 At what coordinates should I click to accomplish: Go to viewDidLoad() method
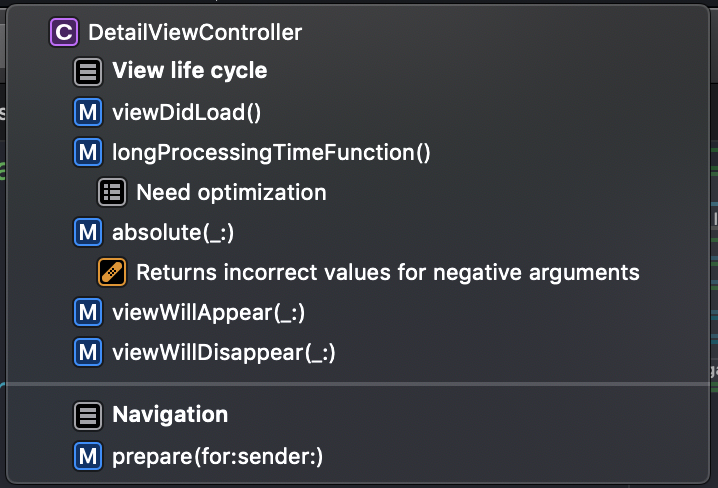point(187,112)
